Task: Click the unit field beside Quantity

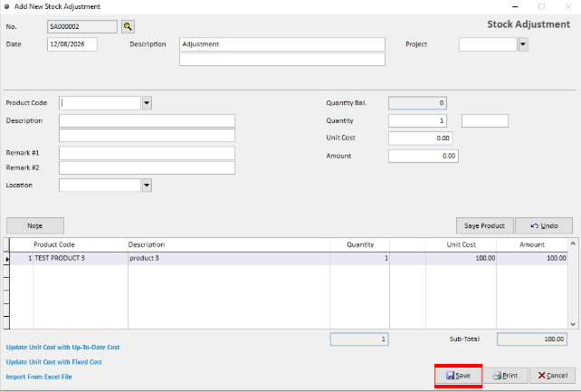Action: click(x=485, y=120)
